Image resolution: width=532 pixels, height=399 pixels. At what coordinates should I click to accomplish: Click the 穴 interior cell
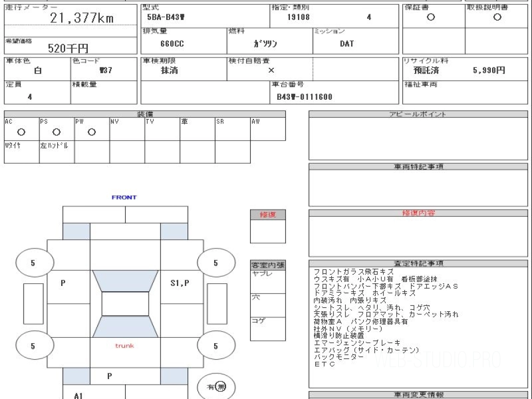pyautogui.click(x=268, y=305)
